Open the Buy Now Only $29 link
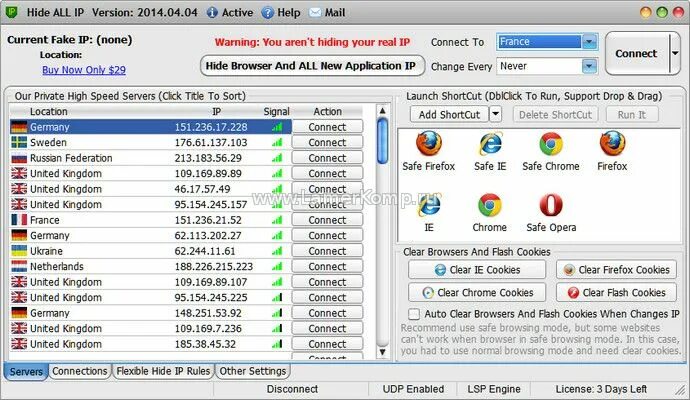690x400 pixels. (x=84, y=70)
